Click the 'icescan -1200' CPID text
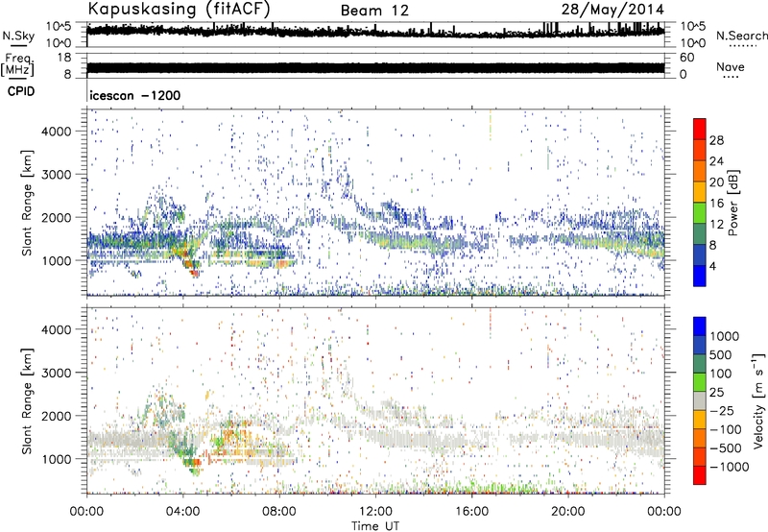Image resolution: width=768 pixels, height=532 pixels. pyautogui.click(x=134, y=95)
